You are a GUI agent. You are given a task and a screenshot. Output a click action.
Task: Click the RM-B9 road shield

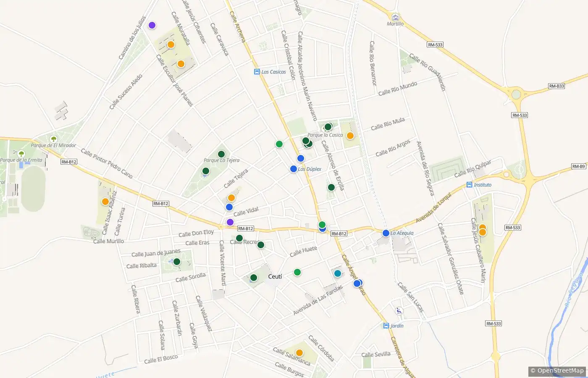[579, 167]
